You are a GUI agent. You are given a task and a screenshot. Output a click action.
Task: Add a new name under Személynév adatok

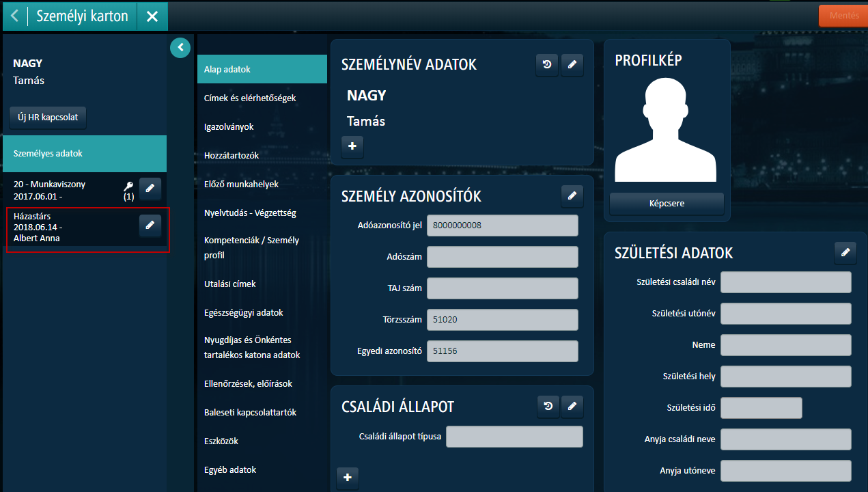pos(352,147)
